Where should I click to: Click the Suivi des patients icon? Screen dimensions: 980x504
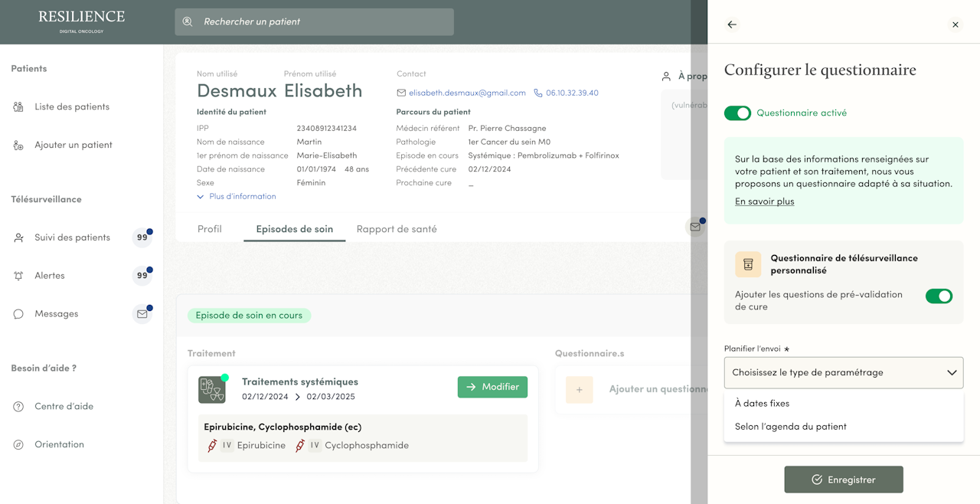coord(18,238)
